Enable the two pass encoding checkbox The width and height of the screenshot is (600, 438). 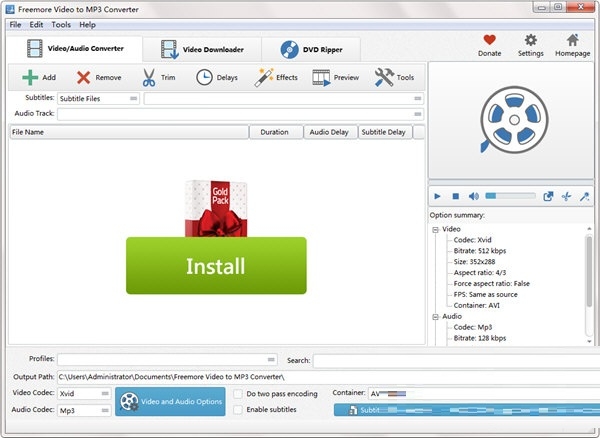click(x=237, y=394)
